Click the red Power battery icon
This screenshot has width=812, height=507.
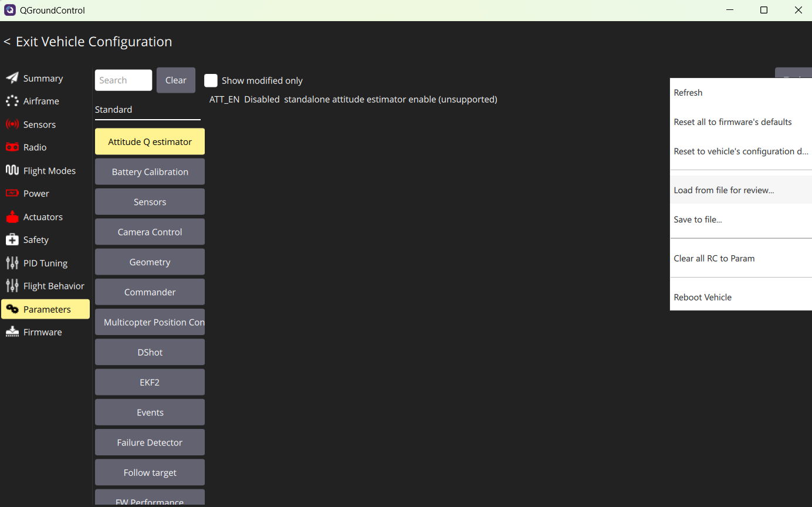(x=12, y=193)
